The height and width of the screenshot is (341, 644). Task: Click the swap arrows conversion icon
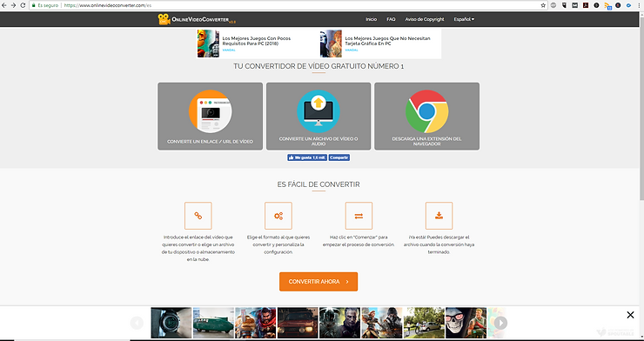359,216
